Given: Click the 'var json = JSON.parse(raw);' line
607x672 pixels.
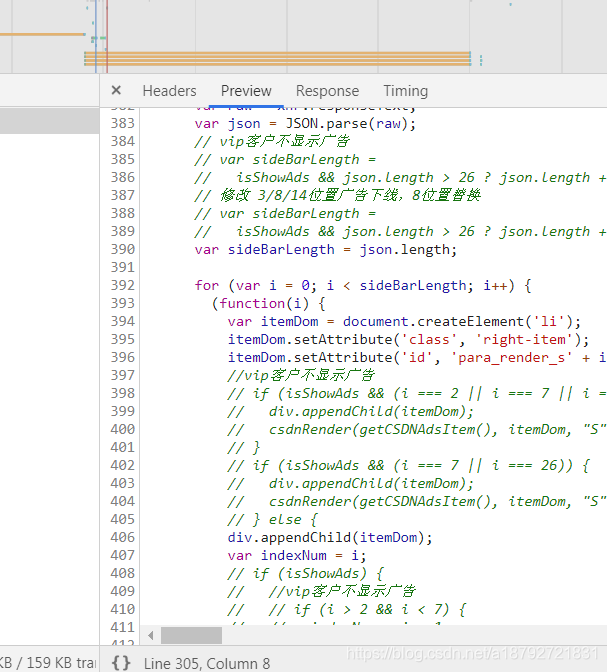Looking at the screenshot, I should click(305, 124).
